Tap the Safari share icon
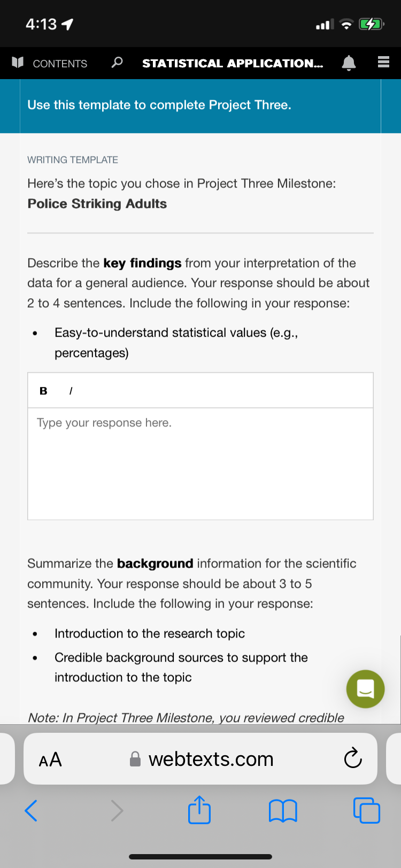 click(x=199, y=810)
